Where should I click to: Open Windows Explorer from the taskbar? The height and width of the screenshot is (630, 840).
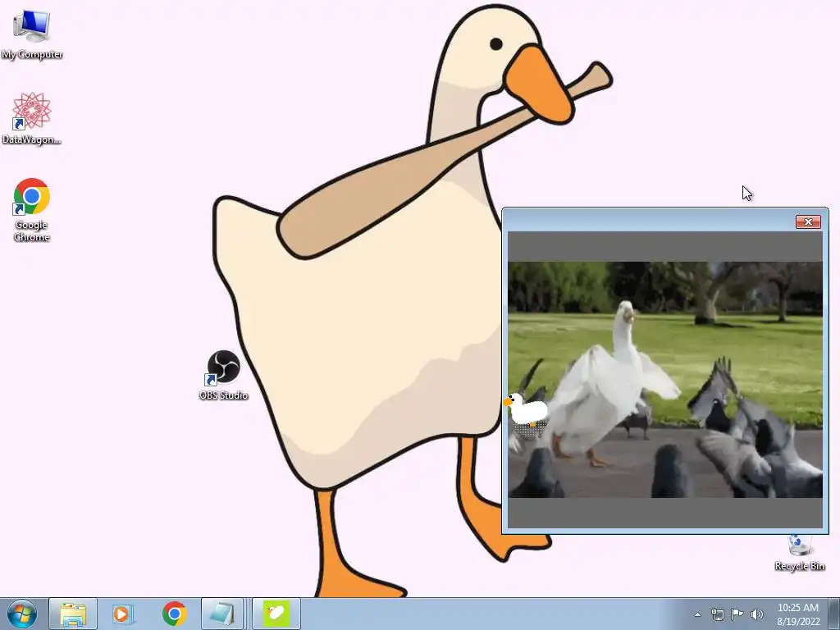(73, 614)
